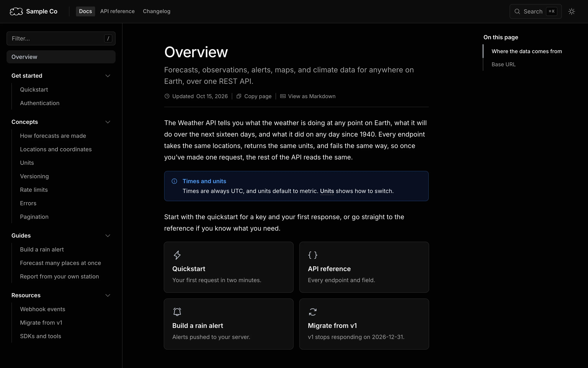Collapse the Get started section chevron
588x368 pixels.
point(108,76)
